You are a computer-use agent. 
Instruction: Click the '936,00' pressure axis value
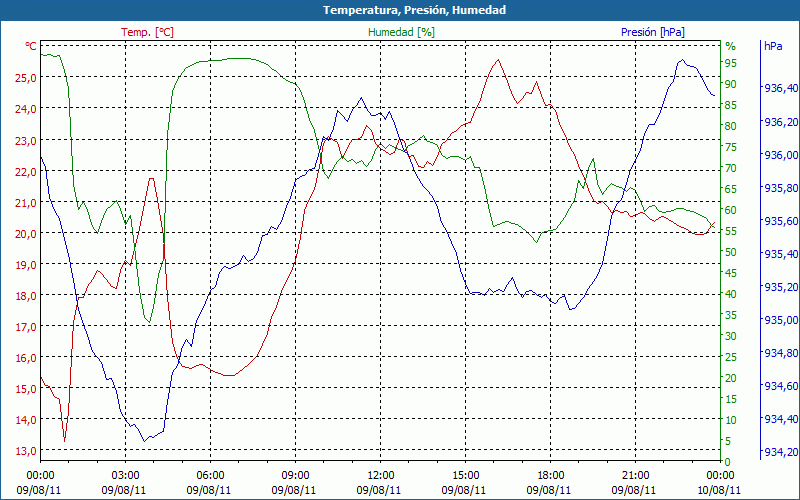(781, 155)
